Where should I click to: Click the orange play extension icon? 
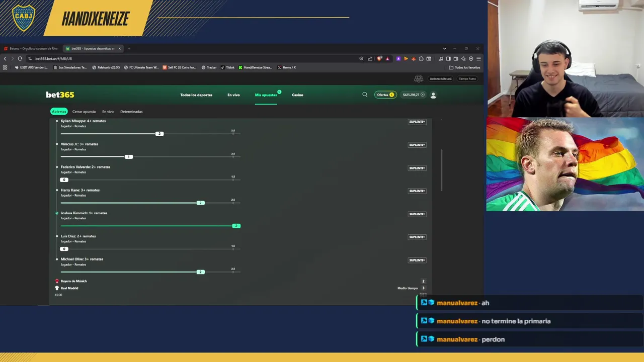[406, 59]
